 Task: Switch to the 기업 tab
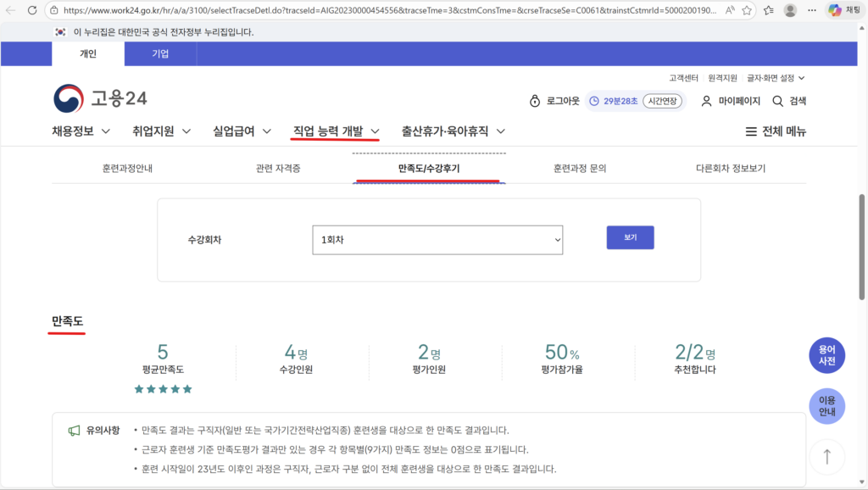point(160,53)
